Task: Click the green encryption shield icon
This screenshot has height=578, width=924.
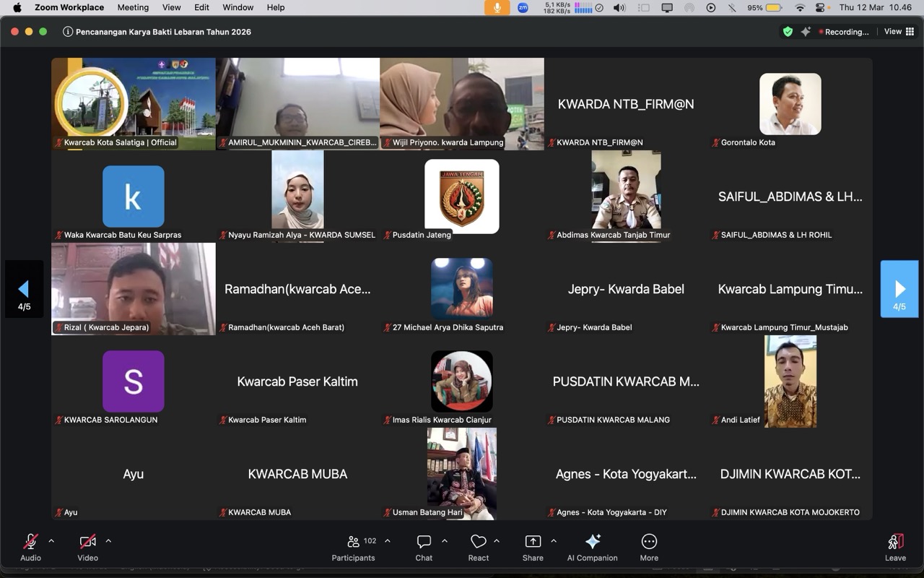Action: click(x=788, y=32)
